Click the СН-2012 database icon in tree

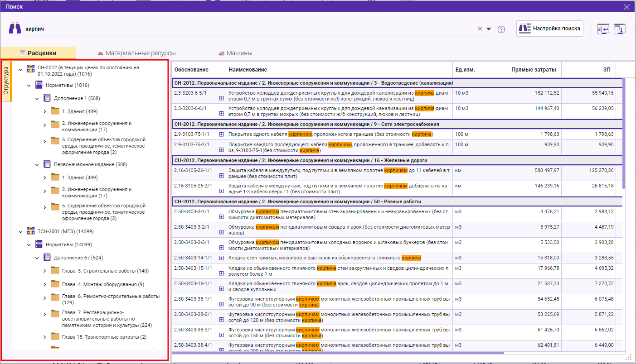31,69
